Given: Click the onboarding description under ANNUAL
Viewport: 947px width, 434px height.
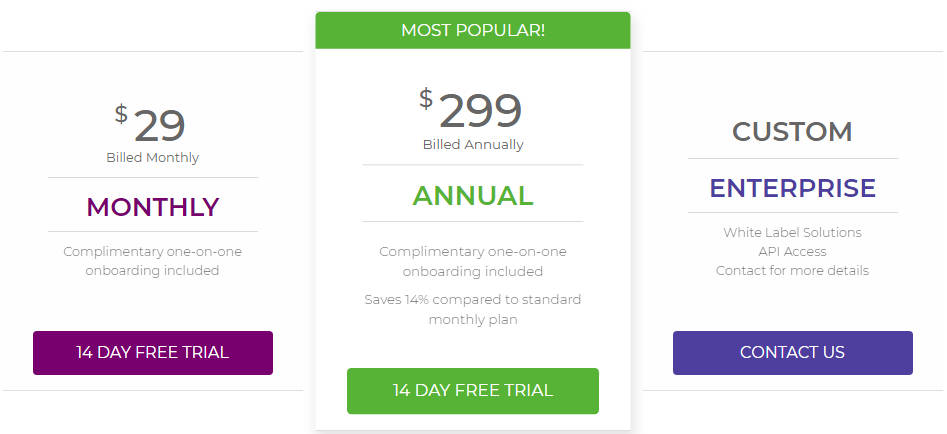Looking at the screenshot, I should (x=473, y=261).
